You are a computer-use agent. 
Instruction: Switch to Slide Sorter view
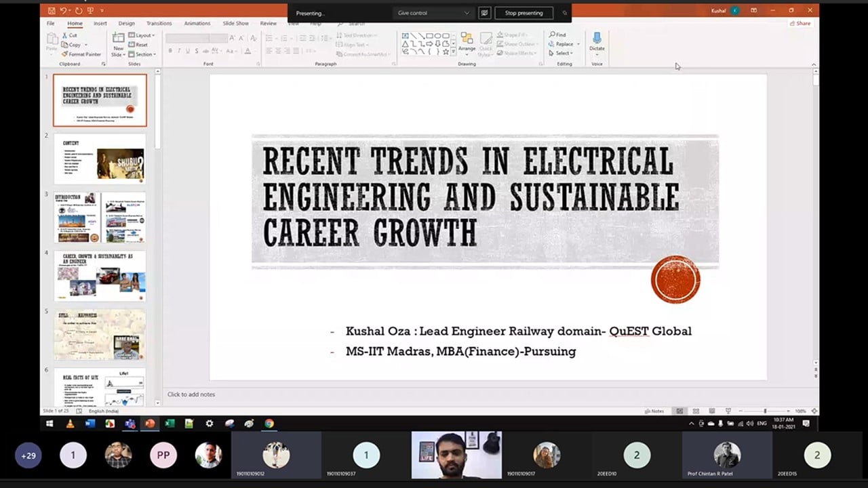coord(696,411)
